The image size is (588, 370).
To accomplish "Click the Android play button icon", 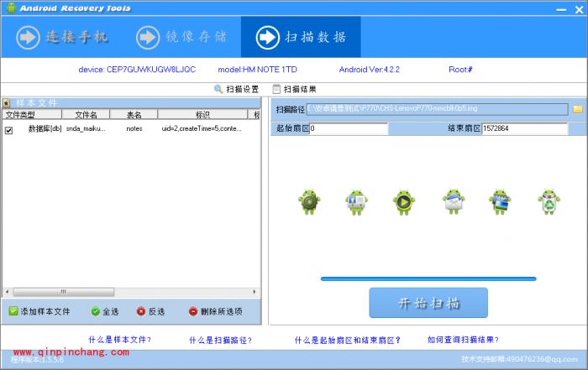I will pyautogui.click(x=404, y=201).
